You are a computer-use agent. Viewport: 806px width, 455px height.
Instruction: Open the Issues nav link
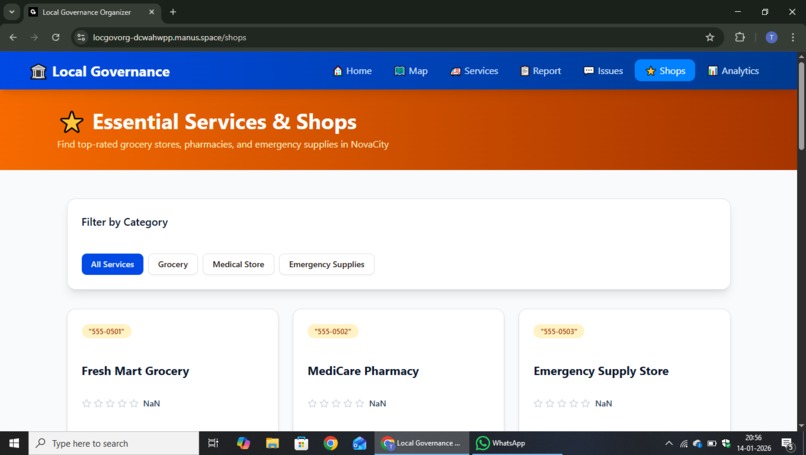coord(603,71)
